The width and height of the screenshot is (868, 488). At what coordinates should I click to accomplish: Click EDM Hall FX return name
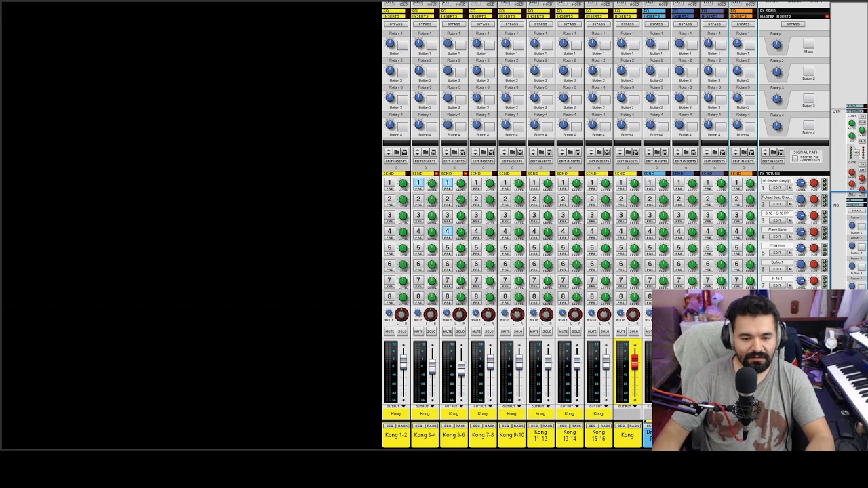click(777, 246)
